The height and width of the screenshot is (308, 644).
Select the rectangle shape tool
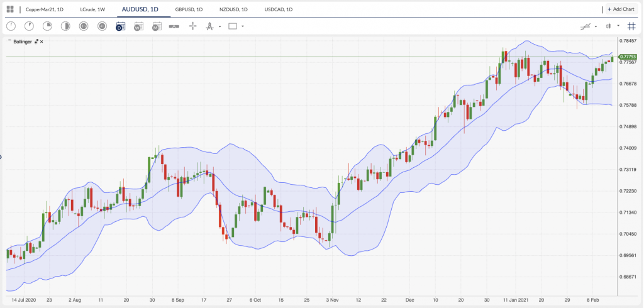[233, 26]
